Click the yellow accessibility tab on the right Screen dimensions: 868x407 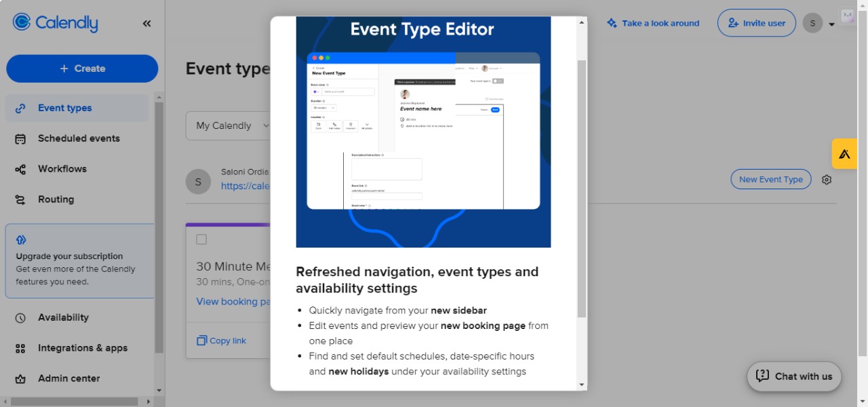844,153
